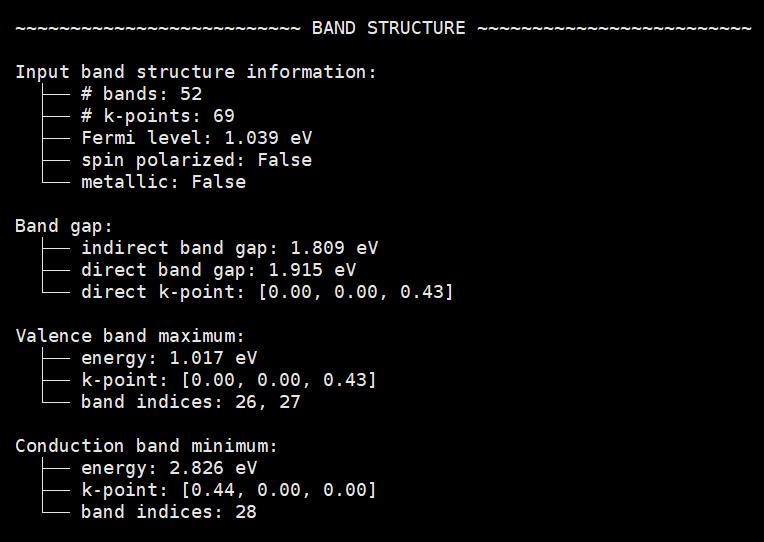Select the 'Input band structure information:' heading
764x542 pixels.
pyautogui.click(x=196, y=72)
